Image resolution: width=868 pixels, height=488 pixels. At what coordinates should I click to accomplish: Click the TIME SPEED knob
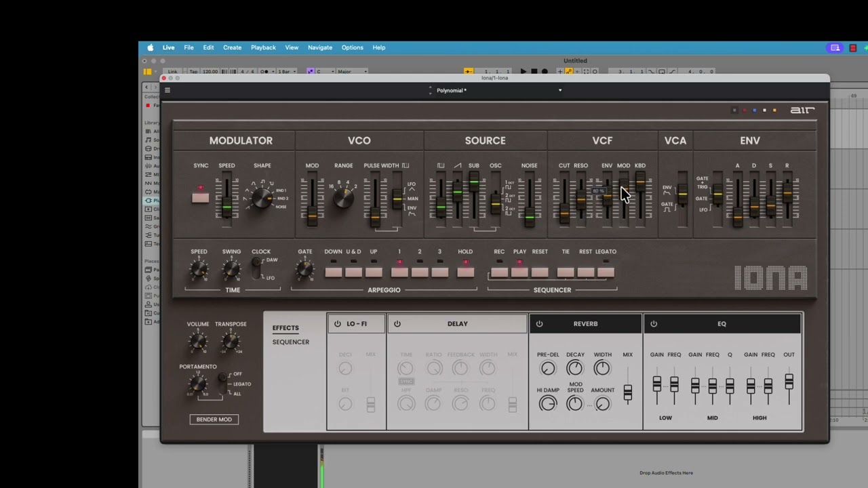click(199, 270)
